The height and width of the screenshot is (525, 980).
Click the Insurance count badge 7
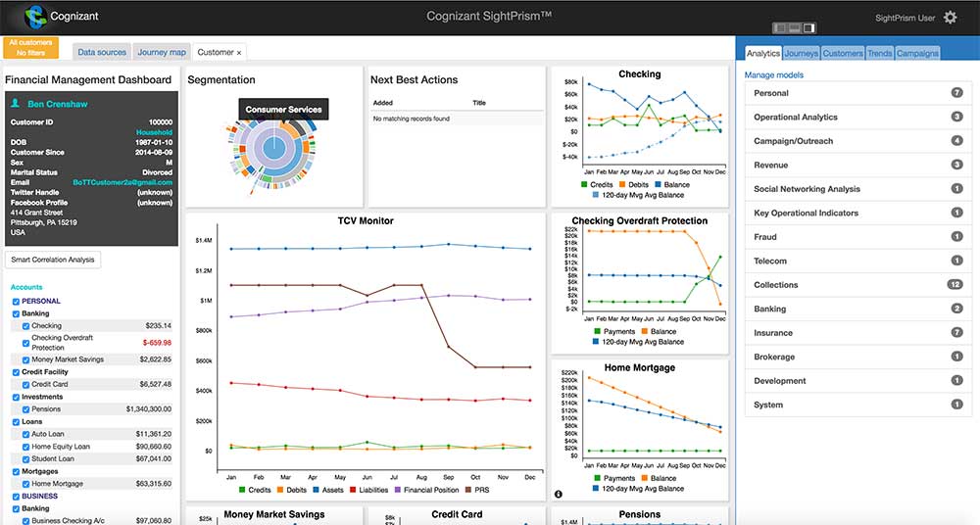coord(956,332)
